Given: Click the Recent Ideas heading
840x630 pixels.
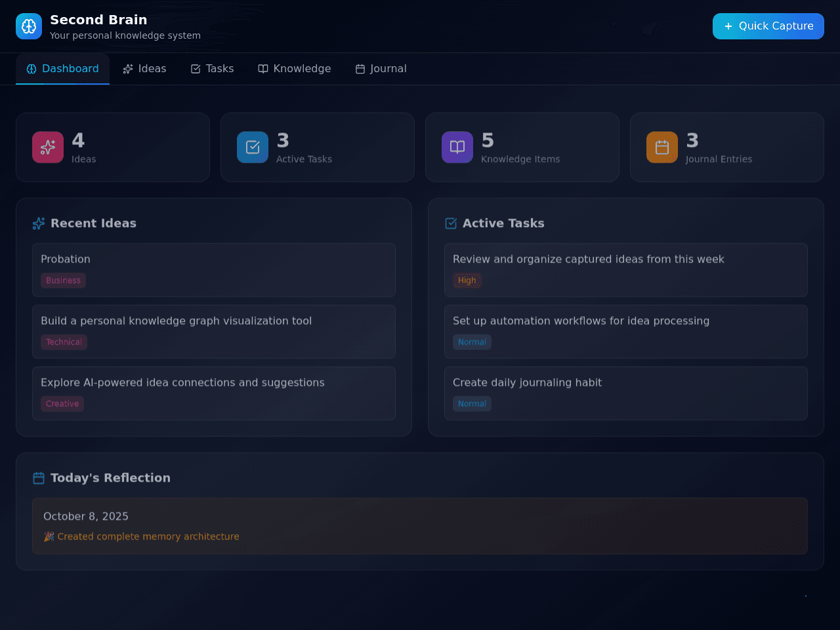Looking at the screenshot, I should click(93, 224).
